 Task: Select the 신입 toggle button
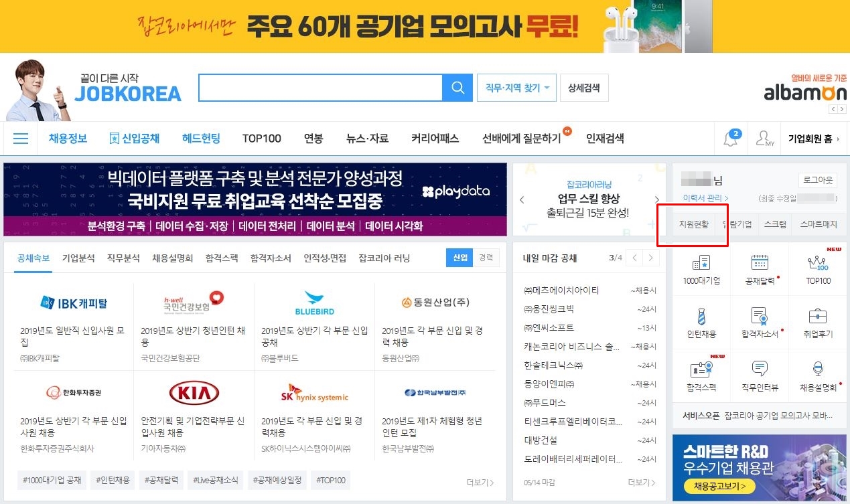pos(459,258)
